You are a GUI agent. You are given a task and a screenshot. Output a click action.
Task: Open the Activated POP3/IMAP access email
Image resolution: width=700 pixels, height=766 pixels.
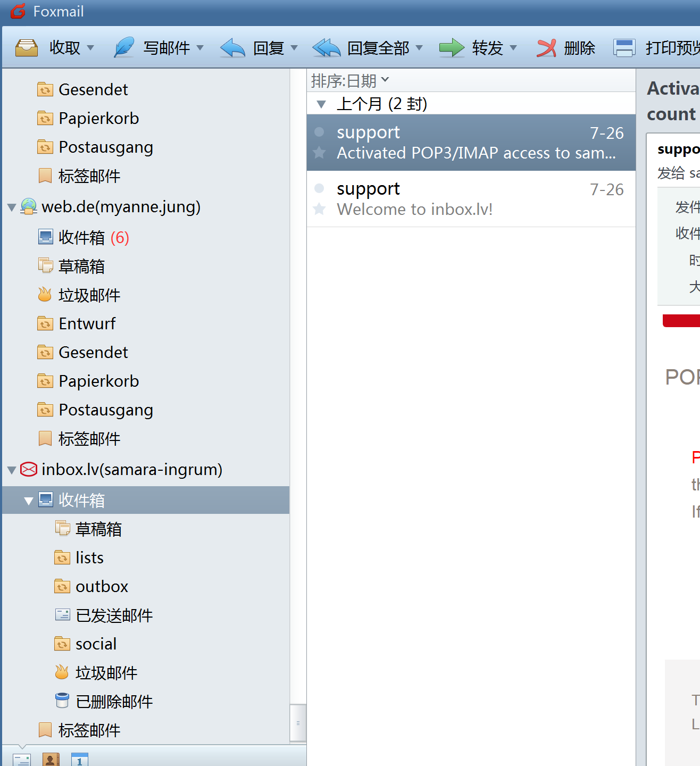click(x=471, y=143)
